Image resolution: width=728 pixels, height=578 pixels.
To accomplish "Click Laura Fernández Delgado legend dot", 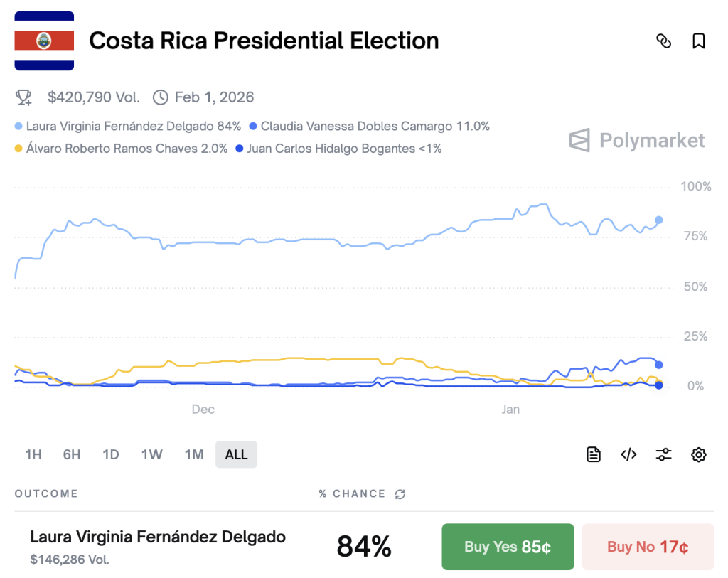I will (18, 127).
